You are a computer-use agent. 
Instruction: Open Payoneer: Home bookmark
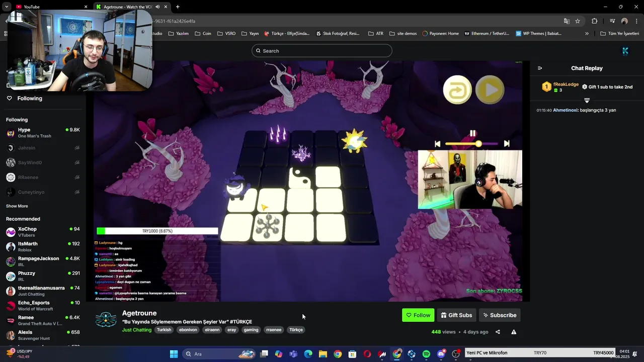point(440,34)
